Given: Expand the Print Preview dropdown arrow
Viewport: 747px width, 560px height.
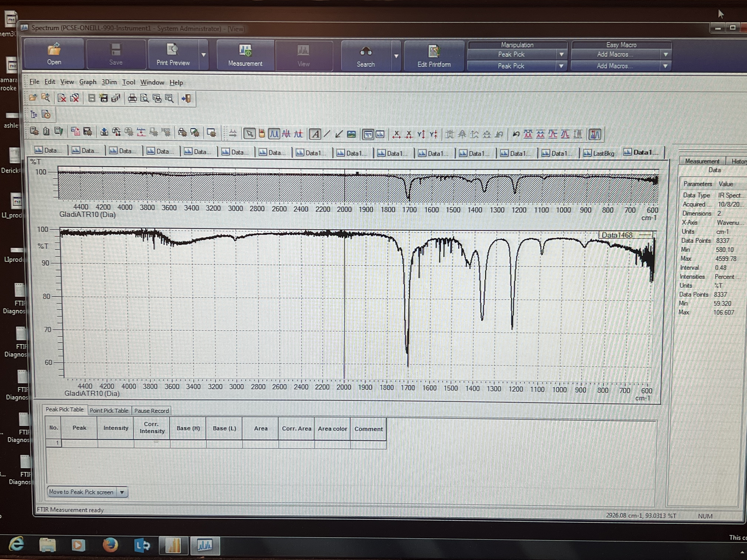Looking at the screenshot, I should [204, 55].
